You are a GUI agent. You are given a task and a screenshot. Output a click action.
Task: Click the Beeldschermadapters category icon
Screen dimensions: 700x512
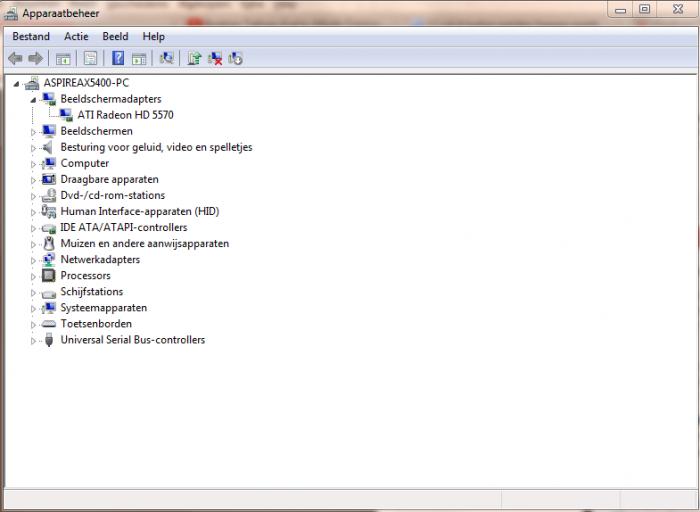click(x=49, y=99)
